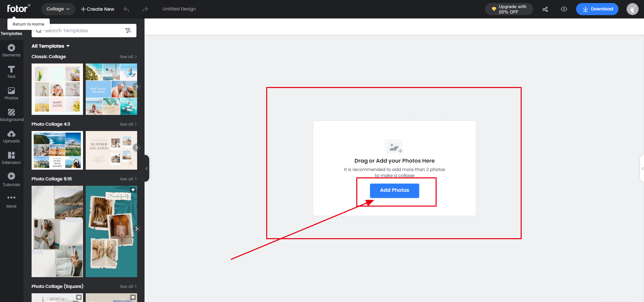
Task: Click Create New
Action: click(97, 9)
